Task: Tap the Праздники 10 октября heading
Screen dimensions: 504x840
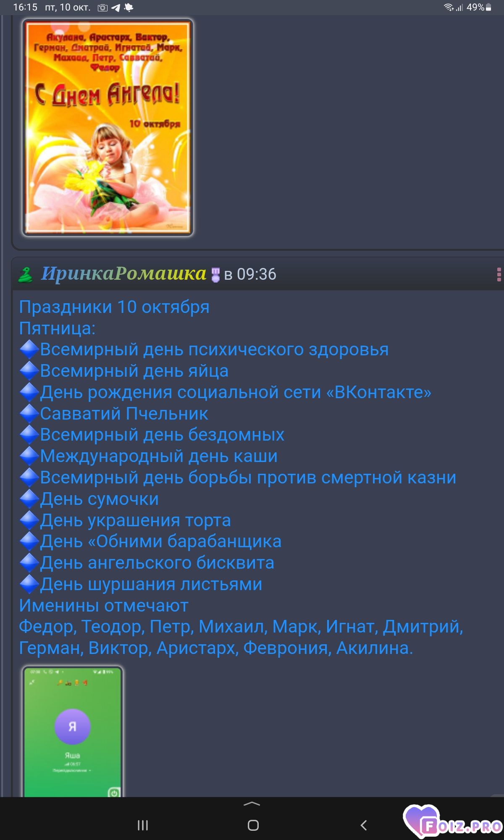Action: pos(114,307)
